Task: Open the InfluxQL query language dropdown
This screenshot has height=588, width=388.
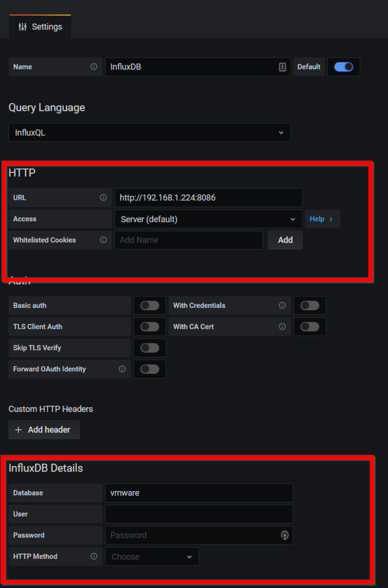Action: 150,133
